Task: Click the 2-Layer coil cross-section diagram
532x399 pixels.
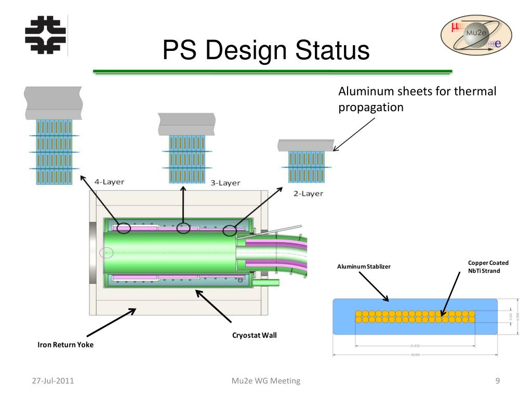Action: pos(306,161)
